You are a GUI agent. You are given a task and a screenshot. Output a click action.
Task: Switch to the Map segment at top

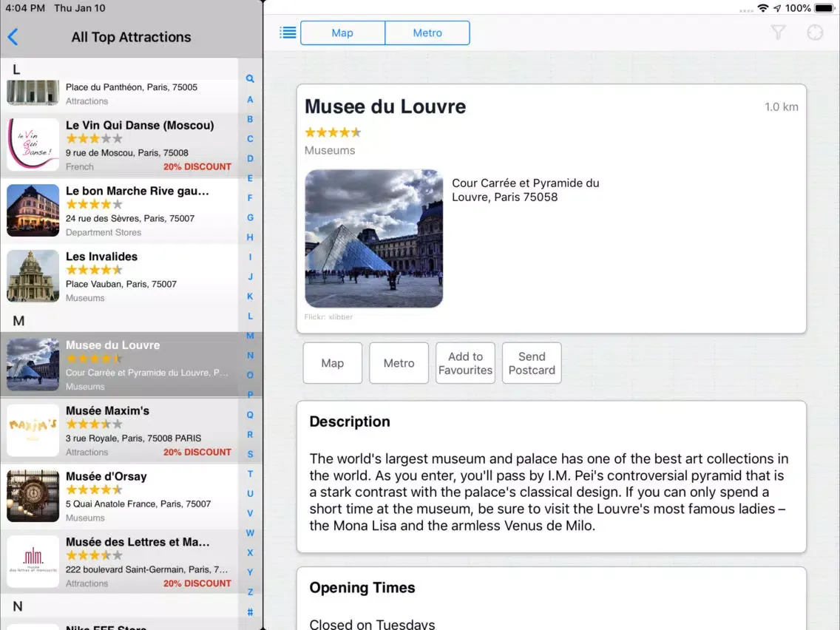pyautogui.click(x=342, y=33)
